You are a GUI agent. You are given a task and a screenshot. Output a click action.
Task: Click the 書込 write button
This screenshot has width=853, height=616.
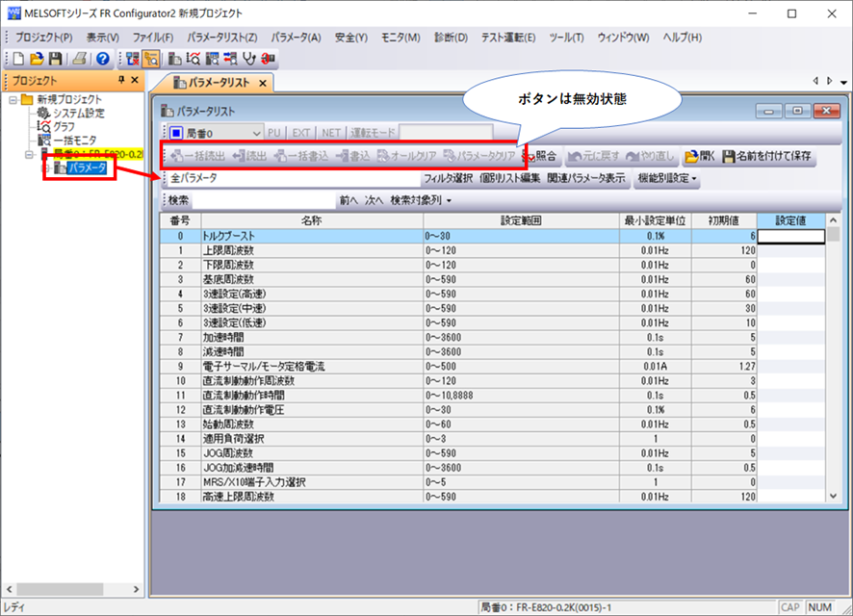353,157
